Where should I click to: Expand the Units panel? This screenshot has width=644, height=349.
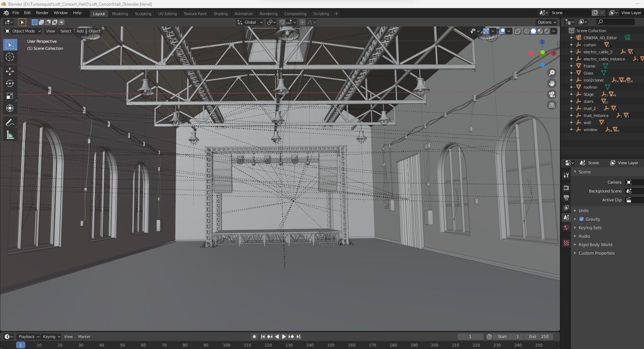pos(583,211)
